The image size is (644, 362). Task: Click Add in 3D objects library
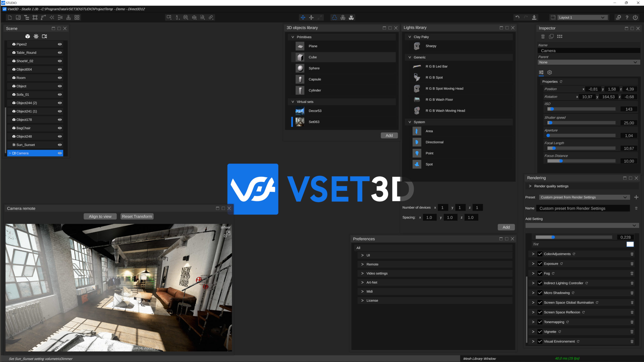click(x=389, y=135)
